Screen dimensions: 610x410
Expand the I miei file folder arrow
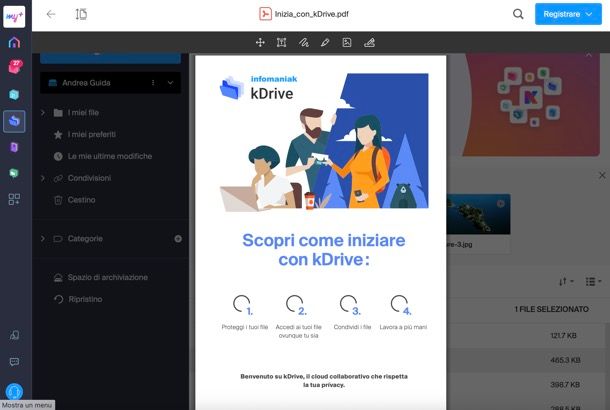click(43, 113)
